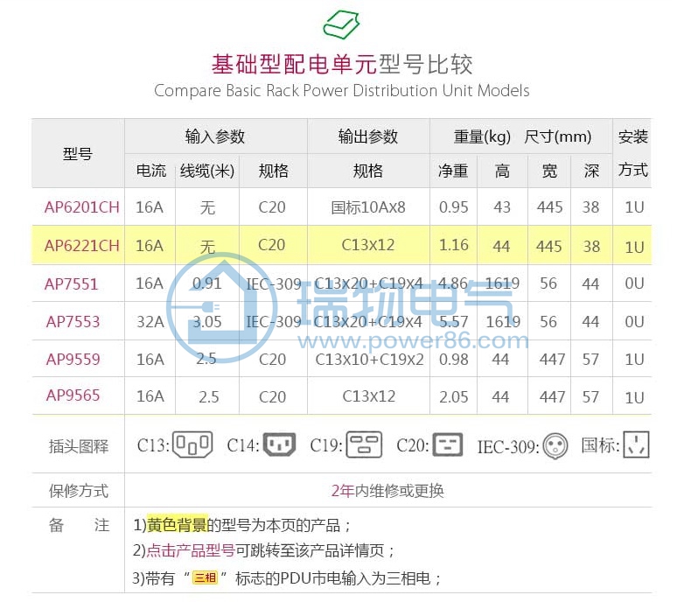Open the AP7551 model link
This screenshot has height=616, width=691.
pos(71,284)
